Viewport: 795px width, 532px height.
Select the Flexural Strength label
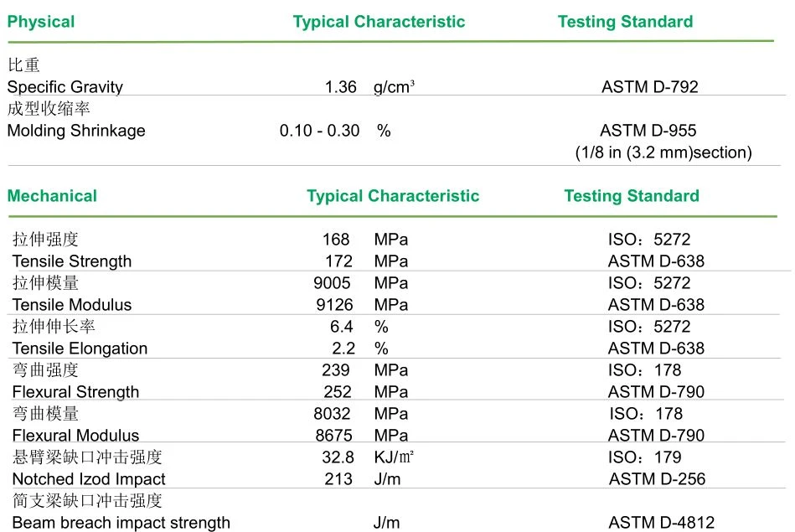75,392
